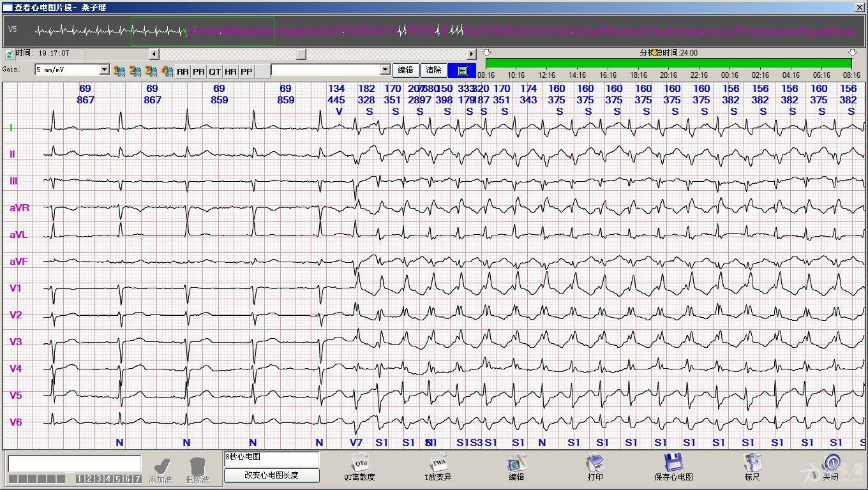The height and width of the screenshot is (490, 868).
Task: Click the V1 lead label
Action: pos(15,288)
